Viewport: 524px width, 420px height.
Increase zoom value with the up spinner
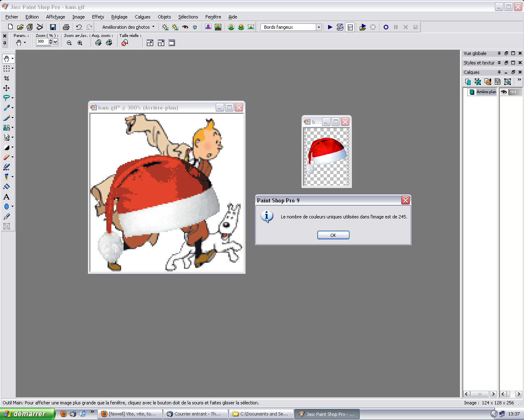click(x=51, y=40)
